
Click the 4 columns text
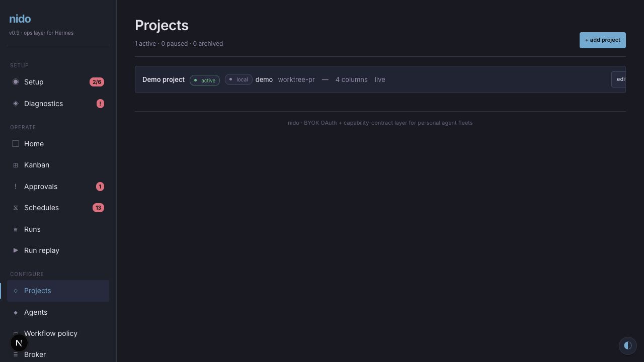352,79
